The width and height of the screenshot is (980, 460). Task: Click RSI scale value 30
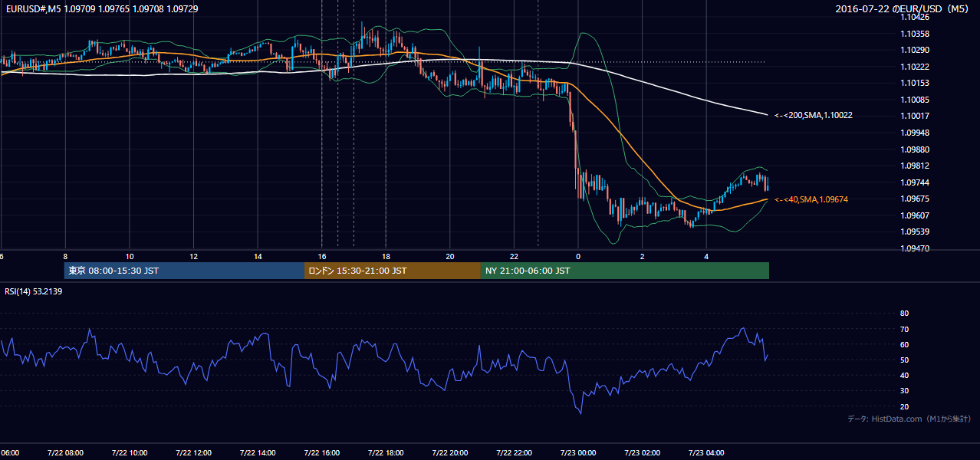904,391
